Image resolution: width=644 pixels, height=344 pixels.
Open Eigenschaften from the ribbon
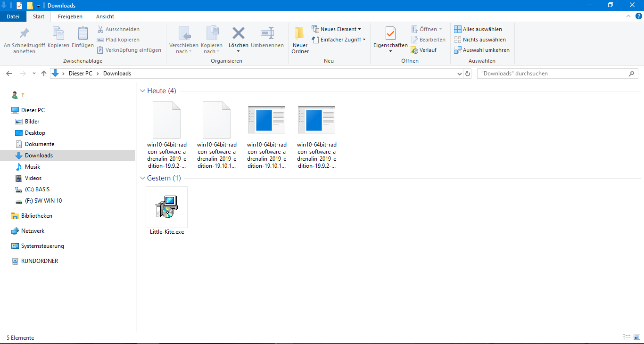(390, 40)
